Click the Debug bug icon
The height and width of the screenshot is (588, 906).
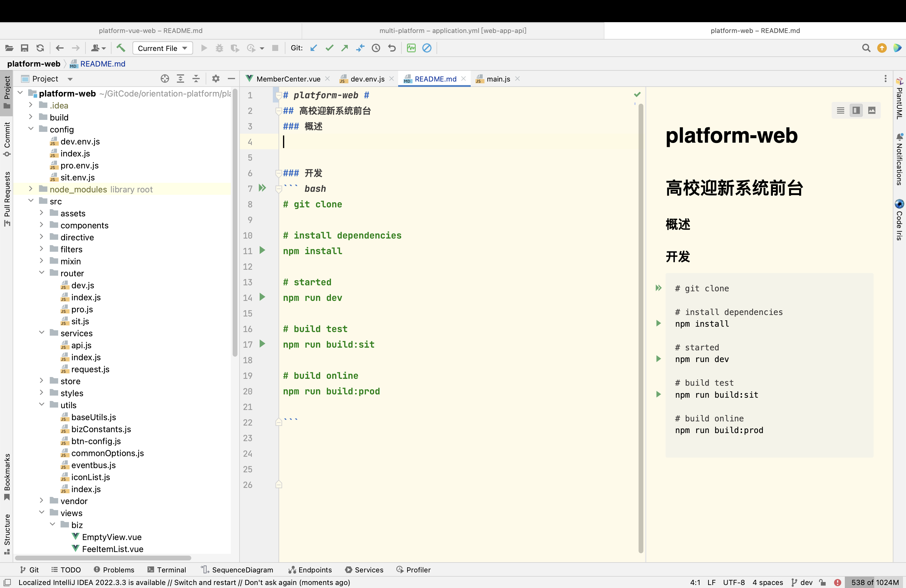219,48
